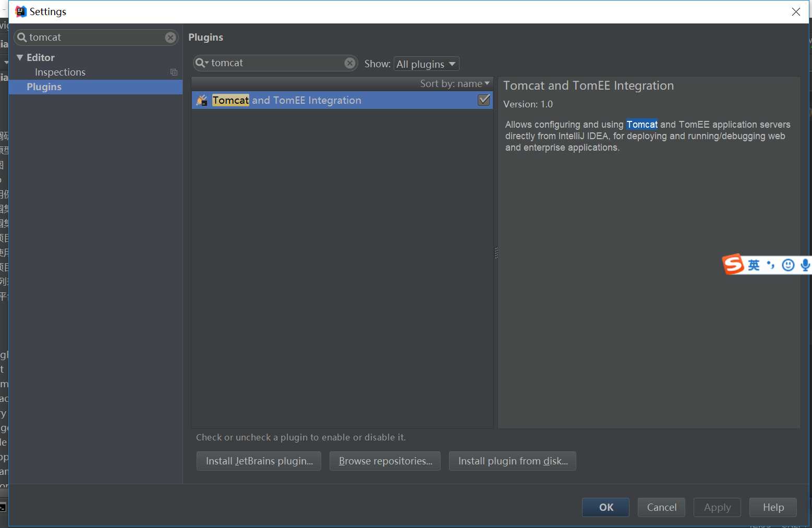Screen dimensions: 812x528
Task: Click the splitter handle between plugin list and details
Action: pyautogui.click(x=496, y=253)
